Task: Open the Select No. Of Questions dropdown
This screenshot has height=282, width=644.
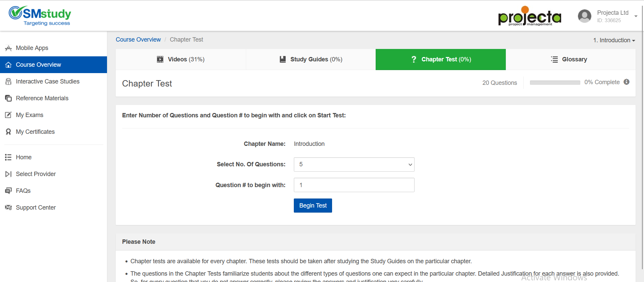Action: 354,165
